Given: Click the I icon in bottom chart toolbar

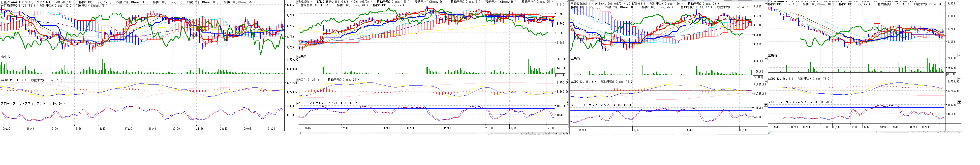Looking at the screenshot, I should tap(552, 134).
